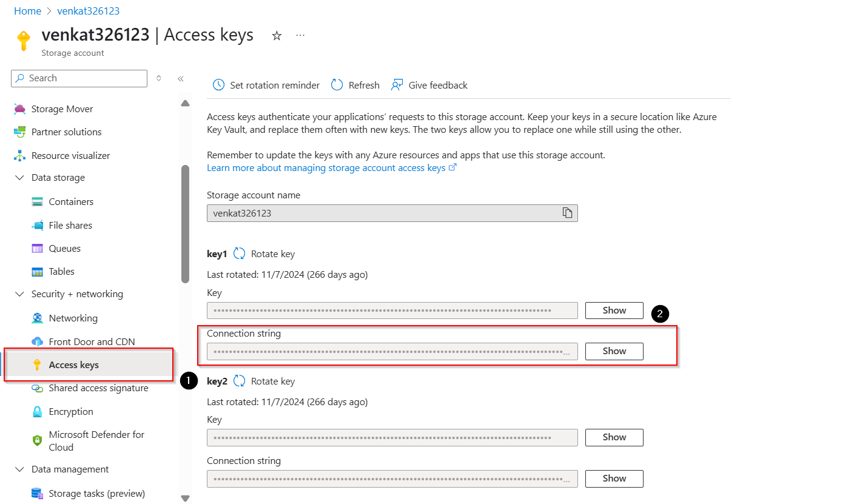
Task: Click the key2 Connection string masked field
Action: (392, 479)
